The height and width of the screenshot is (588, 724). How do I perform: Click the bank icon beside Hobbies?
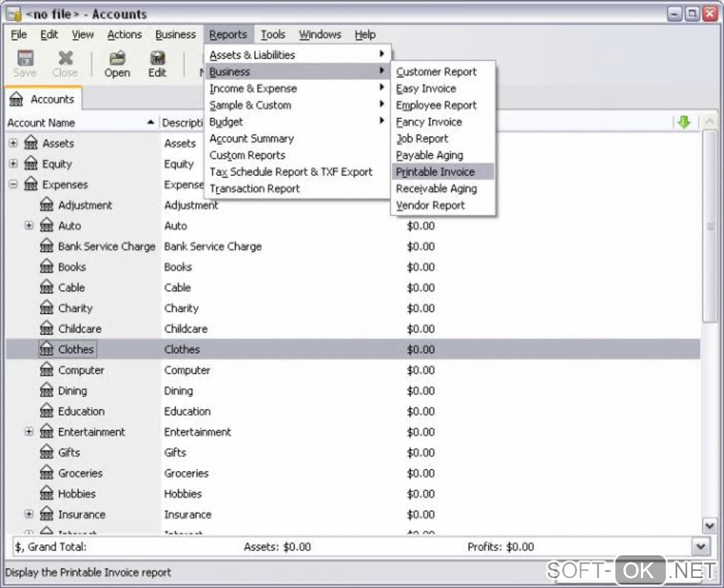[47, 493]
